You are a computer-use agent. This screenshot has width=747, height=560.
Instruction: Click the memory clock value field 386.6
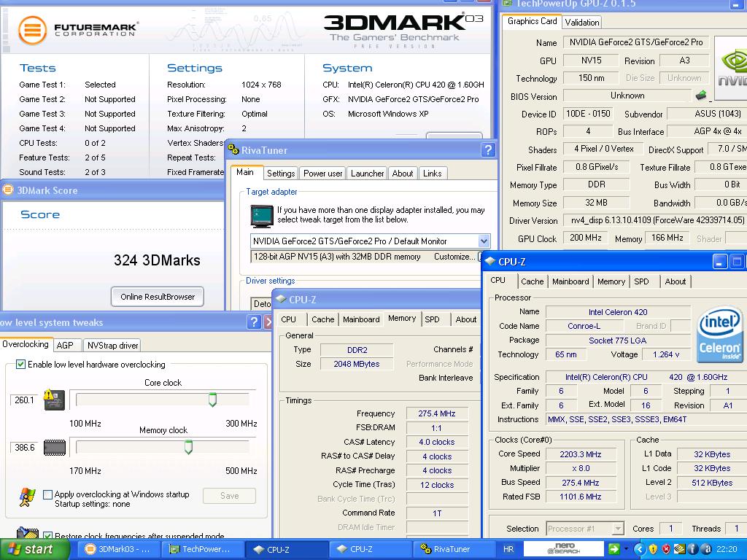(24, 448)
